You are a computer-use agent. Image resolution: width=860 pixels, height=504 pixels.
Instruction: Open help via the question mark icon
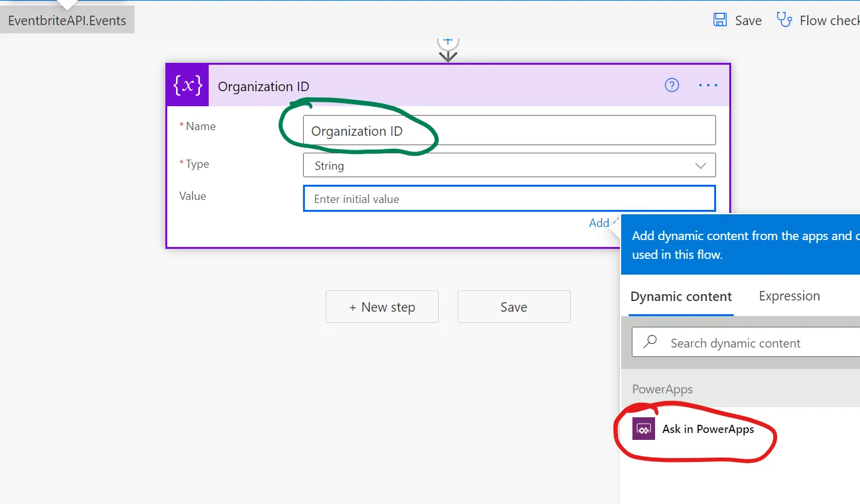(672, 85)
